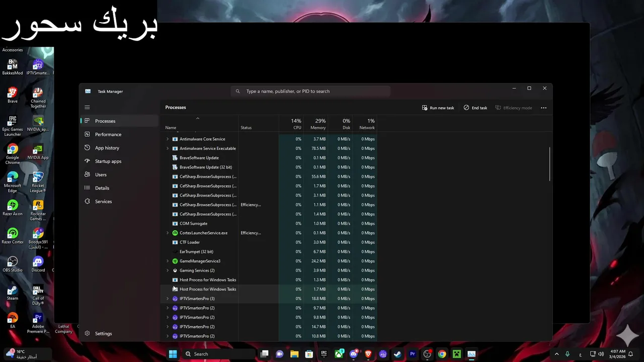The width and height of the screenshot is (644, 362).
Task: Select Razer Cortex desktop icon
Action: 13,236
